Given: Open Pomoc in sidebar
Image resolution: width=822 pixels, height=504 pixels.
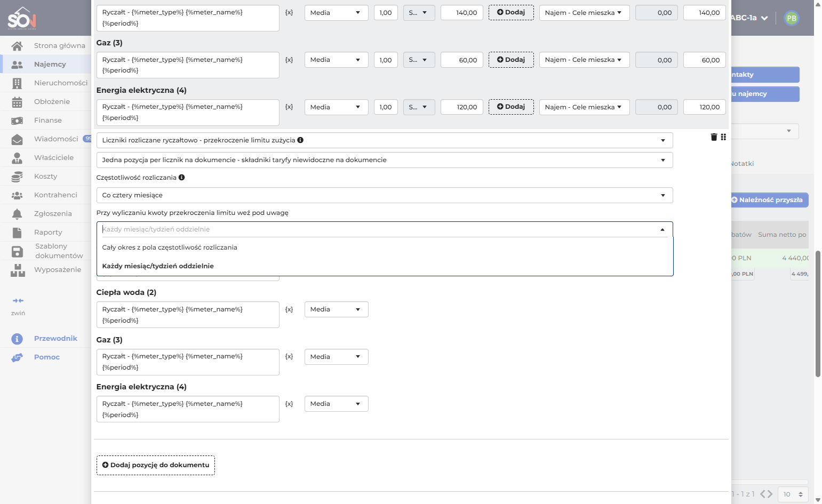Looking at the screenshot, I should point(47,357).
